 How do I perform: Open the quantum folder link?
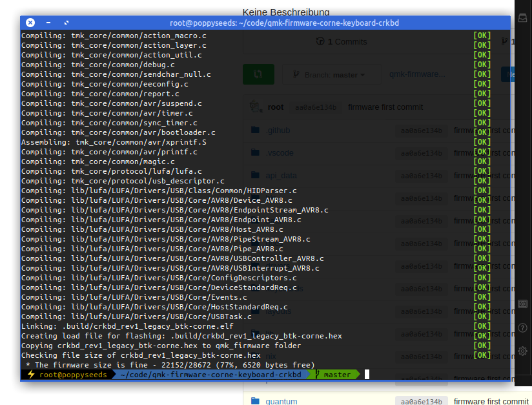(x=281, y=401)
